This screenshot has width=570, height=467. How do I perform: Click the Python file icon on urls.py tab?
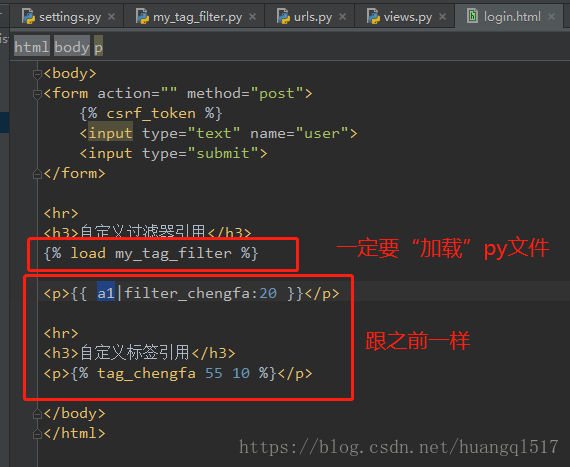283,16
